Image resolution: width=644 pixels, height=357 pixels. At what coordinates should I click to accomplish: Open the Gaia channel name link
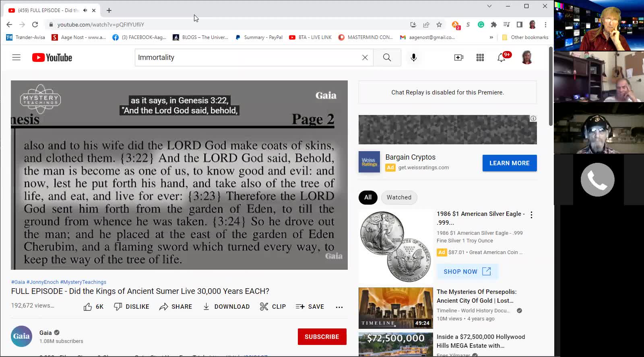[x=45, y=333]
